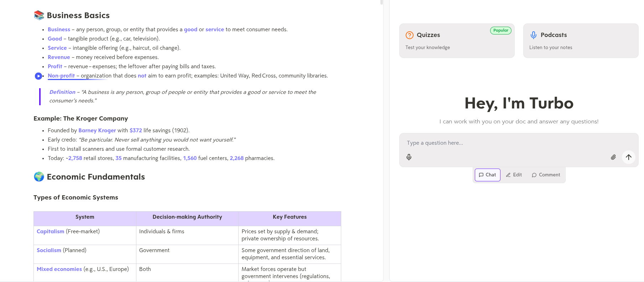Open the Podcasts card
Screen dimensions: 644x282
point(581,41)
